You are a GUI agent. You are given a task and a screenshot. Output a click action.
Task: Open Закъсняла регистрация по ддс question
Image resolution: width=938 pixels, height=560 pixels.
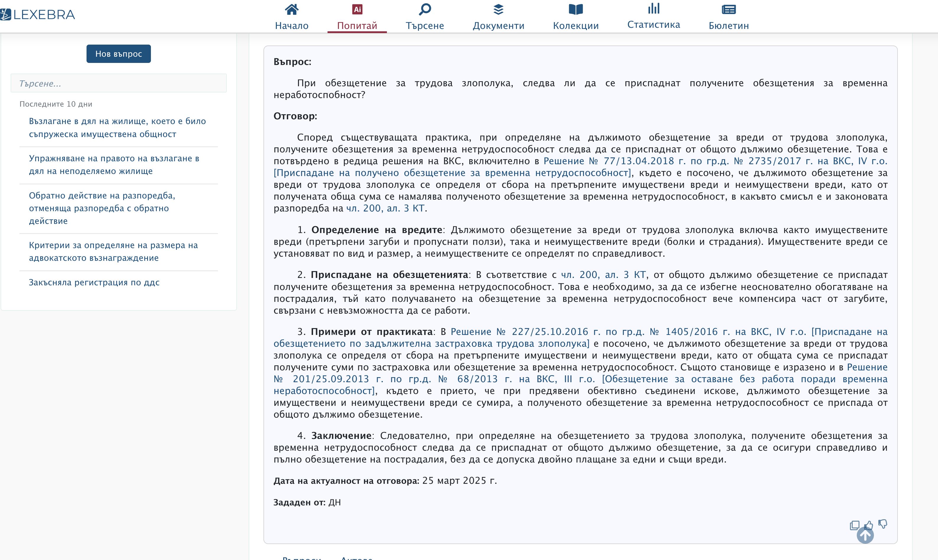tap(94, 282)
